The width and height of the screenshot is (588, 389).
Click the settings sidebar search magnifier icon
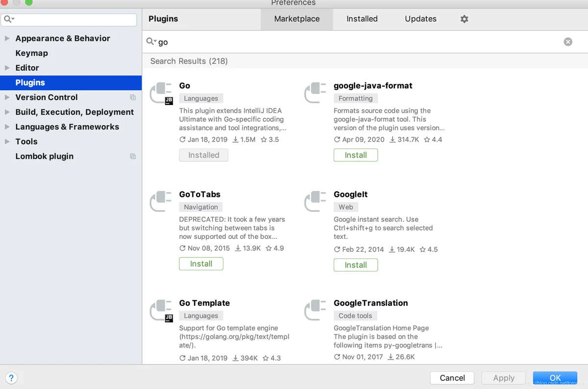point(9,20)
